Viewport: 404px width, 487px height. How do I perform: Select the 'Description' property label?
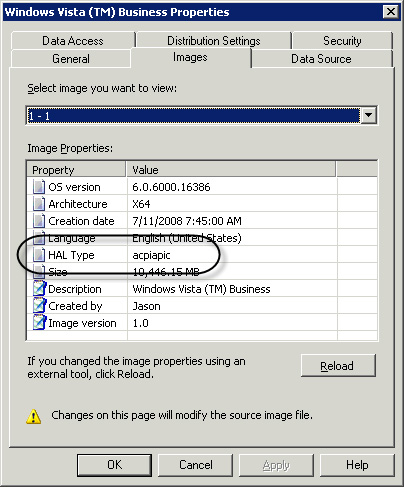click(x=75, y=289)
